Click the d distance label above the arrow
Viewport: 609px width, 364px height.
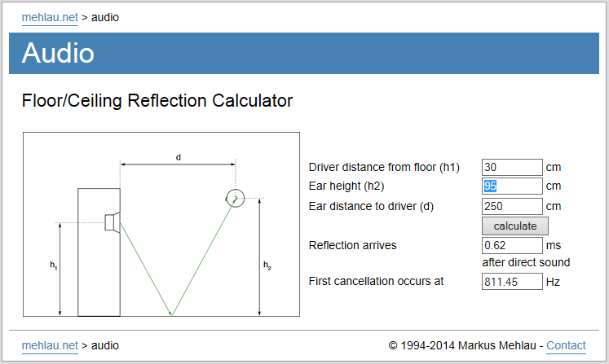pos(179,157)
